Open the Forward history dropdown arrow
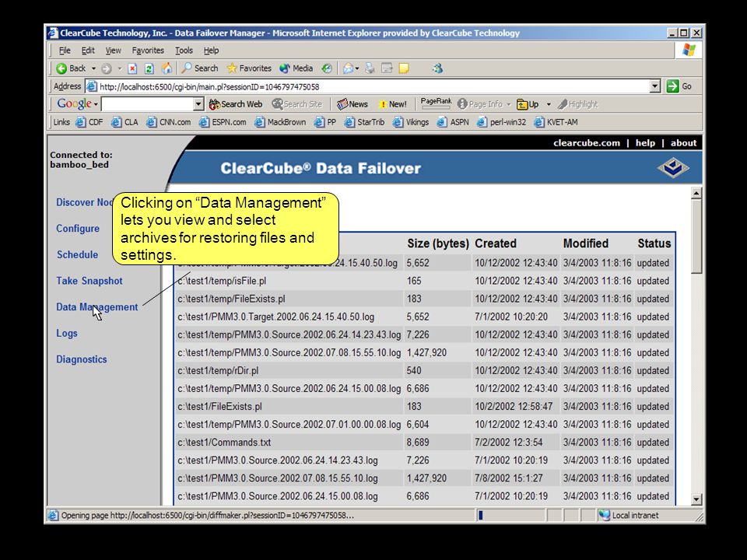Screen dimensions: 747x560 tap(120, 68)
